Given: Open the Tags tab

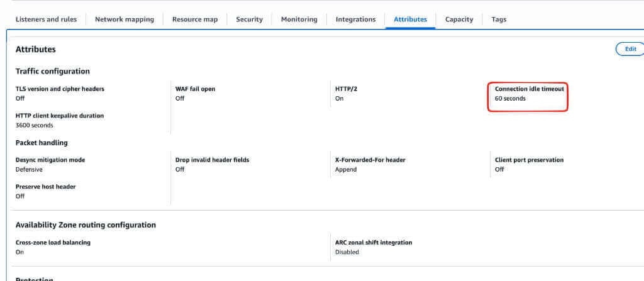Looking at the screenshot, I should 499,19.
